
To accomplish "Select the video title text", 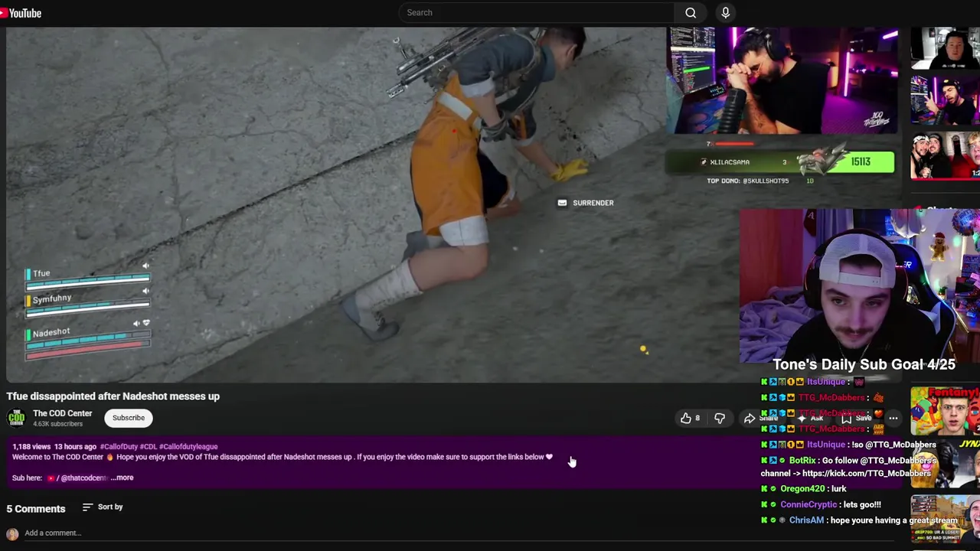I will coord(113,396).
